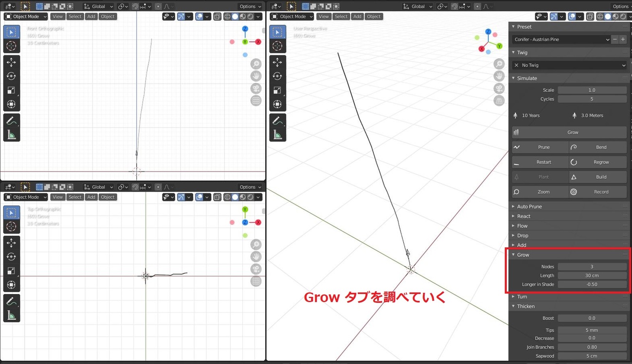Expand the Auto Prune panel
This screenshot has width=632, height=364.
tap(529, 207)
